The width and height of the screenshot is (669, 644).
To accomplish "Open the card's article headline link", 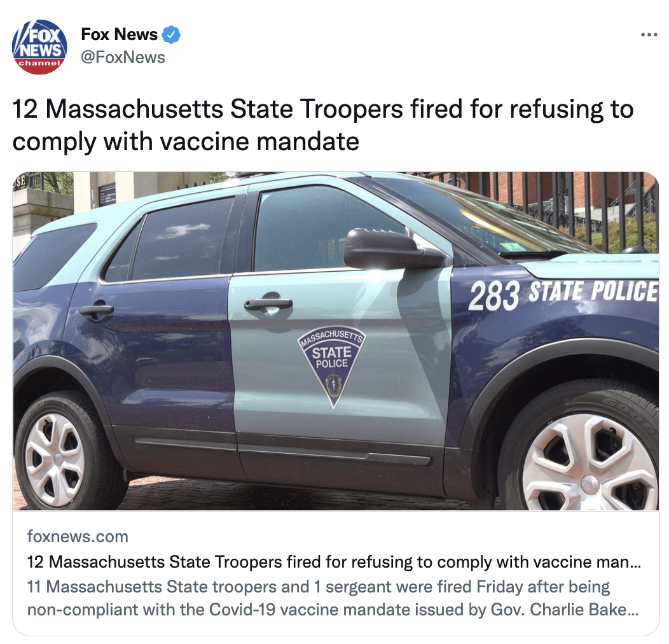I will [334, 562].
